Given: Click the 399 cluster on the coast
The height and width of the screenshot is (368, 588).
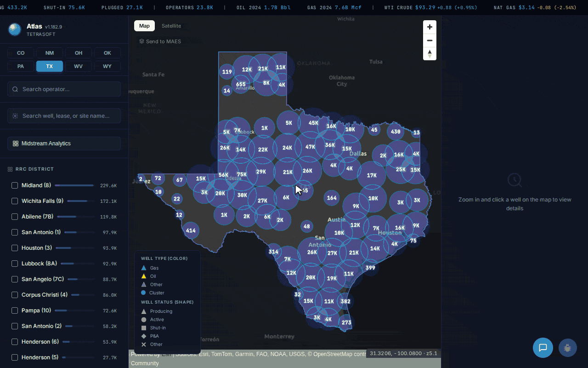Looking at the screenshot, I should 370,268.
